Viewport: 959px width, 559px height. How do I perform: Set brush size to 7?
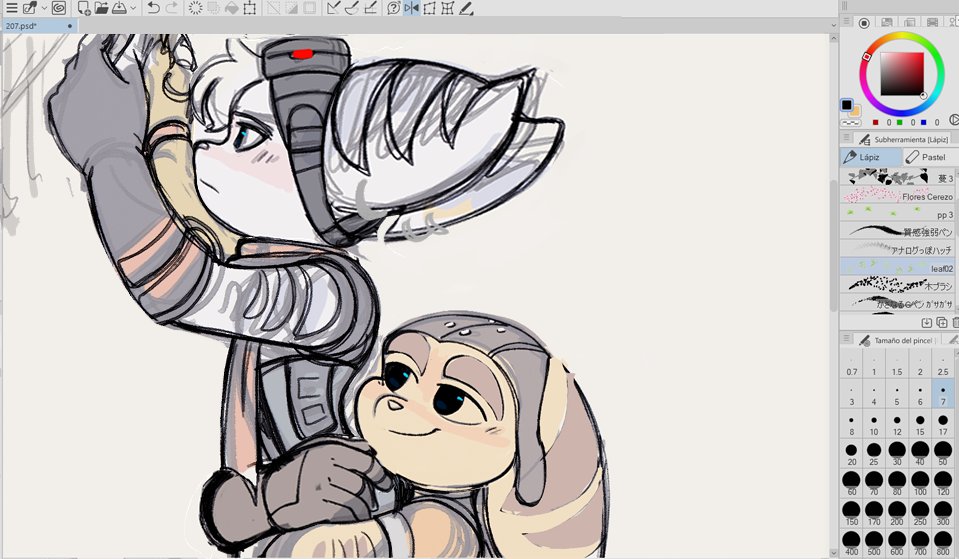point(942,394)
